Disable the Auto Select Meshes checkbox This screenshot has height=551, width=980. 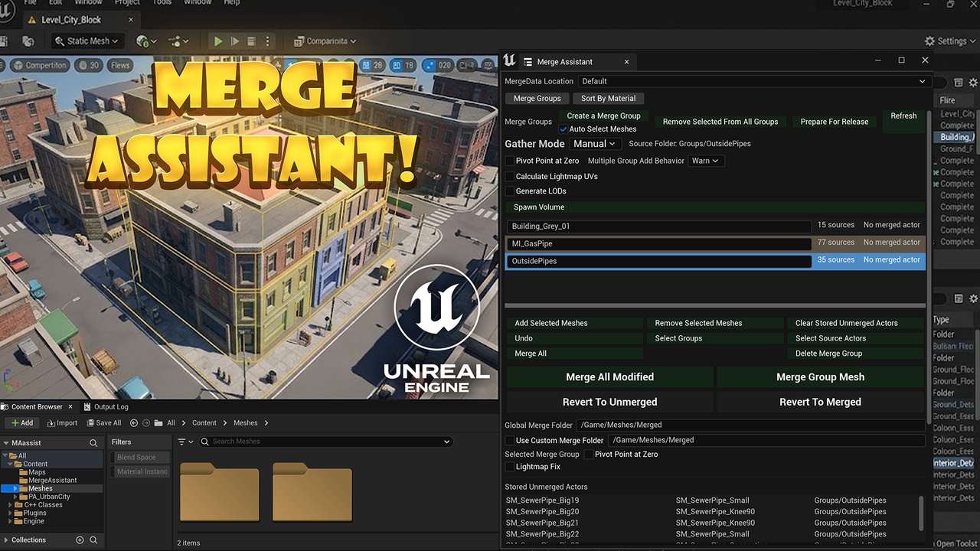coord(563,129)
